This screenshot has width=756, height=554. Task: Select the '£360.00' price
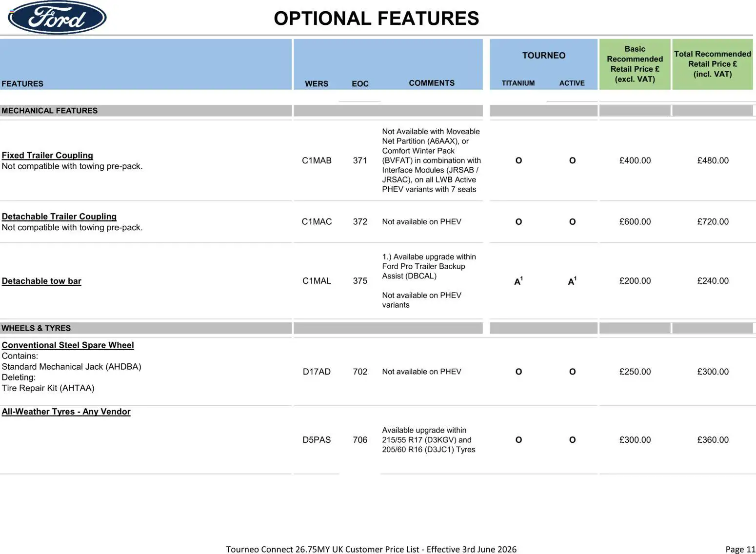tap(713, 440)
